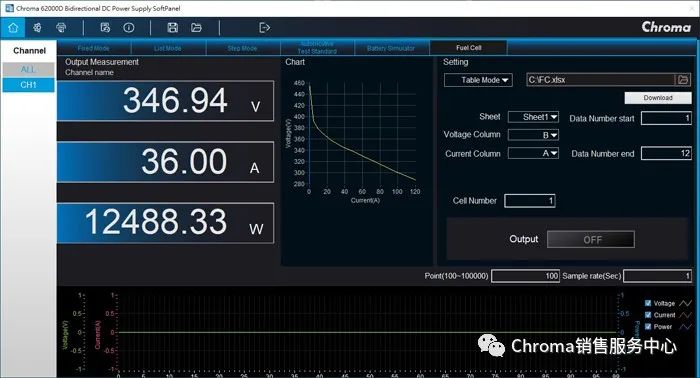Image resolution: width=700 pixels, height=378 pixels.
Task: Select the ALL channel item
Action: click(28, 69)
